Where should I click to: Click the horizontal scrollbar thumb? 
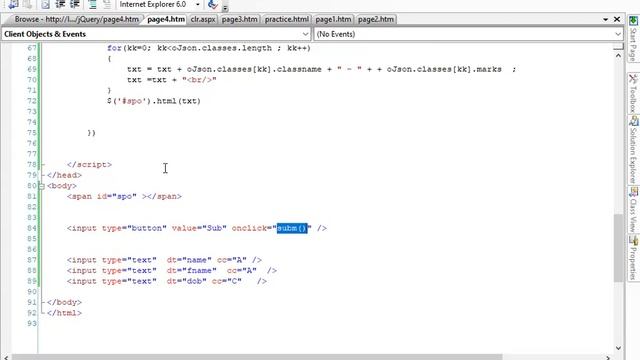[x=257, y=357]
